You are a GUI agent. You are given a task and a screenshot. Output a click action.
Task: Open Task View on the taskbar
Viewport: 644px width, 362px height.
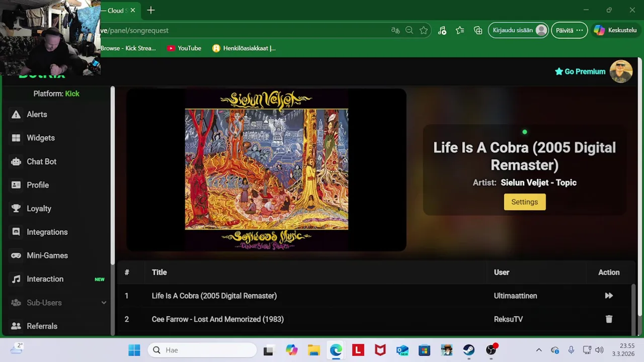(268, 350)
